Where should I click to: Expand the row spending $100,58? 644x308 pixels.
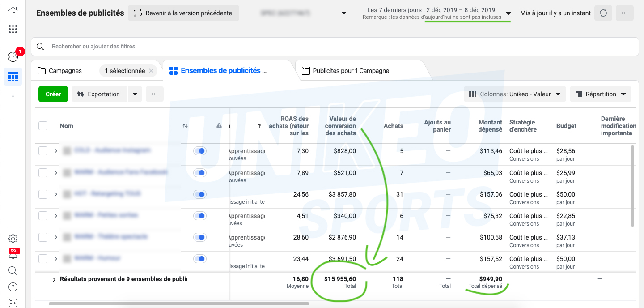click(56, 237)
